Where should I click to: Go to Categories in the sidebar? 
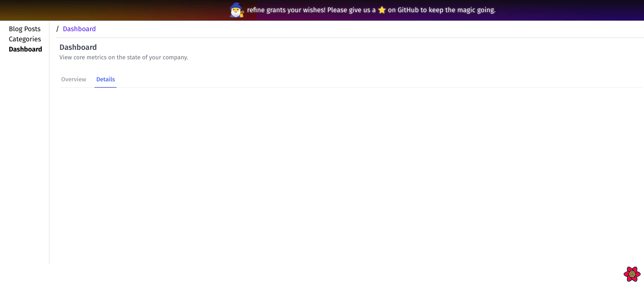click(x=25, y=39)
